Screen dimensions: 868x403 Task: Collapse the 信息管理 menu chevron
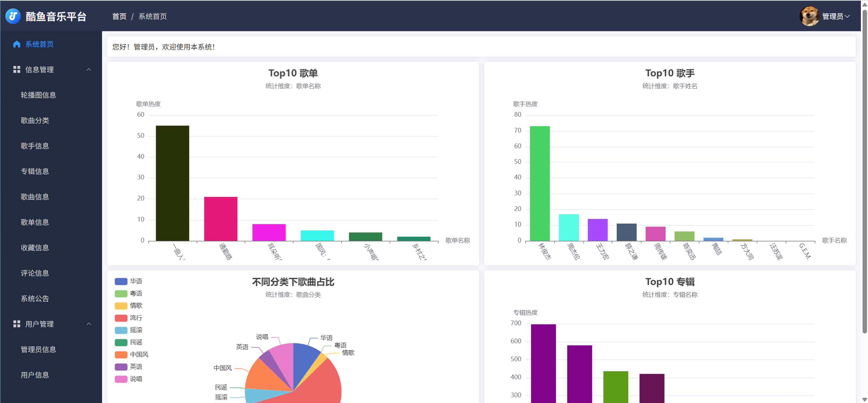pos(89,70)
